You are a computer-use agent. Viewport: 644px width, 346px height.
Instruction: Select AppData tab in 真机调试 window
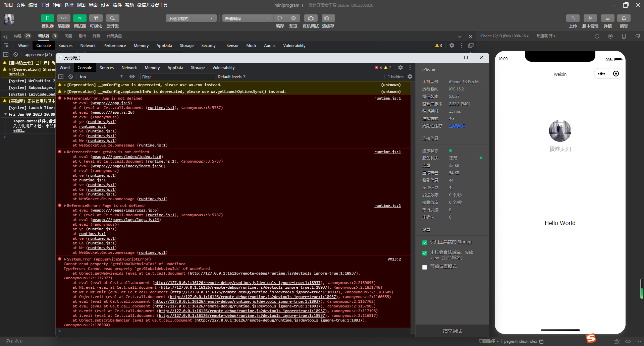[x=175, y=68]
